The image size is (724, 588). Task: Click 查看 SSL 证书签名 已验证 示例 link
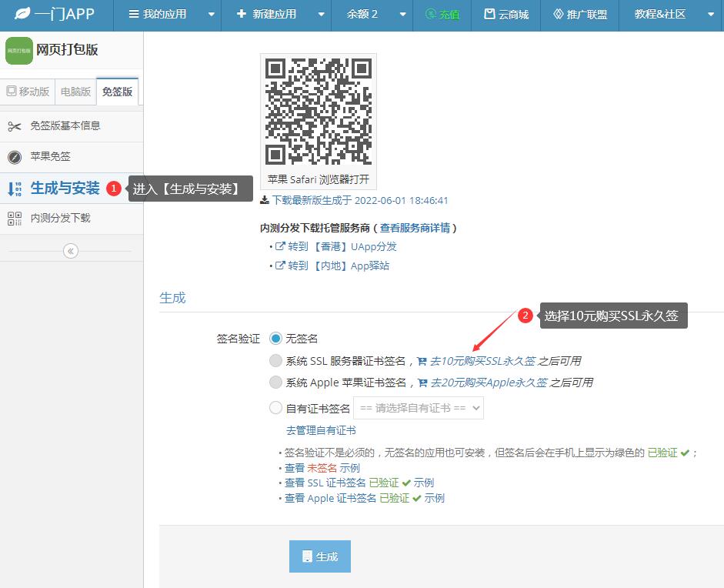pyautogui.click(x=359, y=483)
